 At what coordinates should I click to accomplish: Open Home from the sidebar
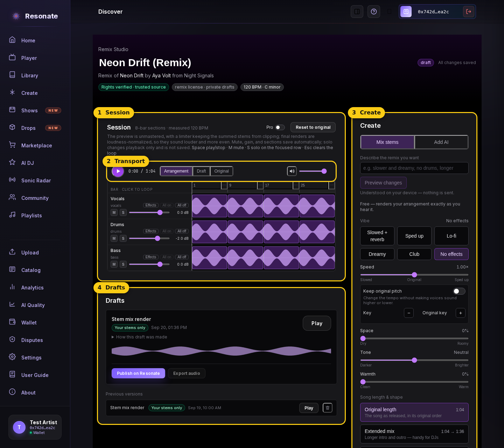[35, 40]
